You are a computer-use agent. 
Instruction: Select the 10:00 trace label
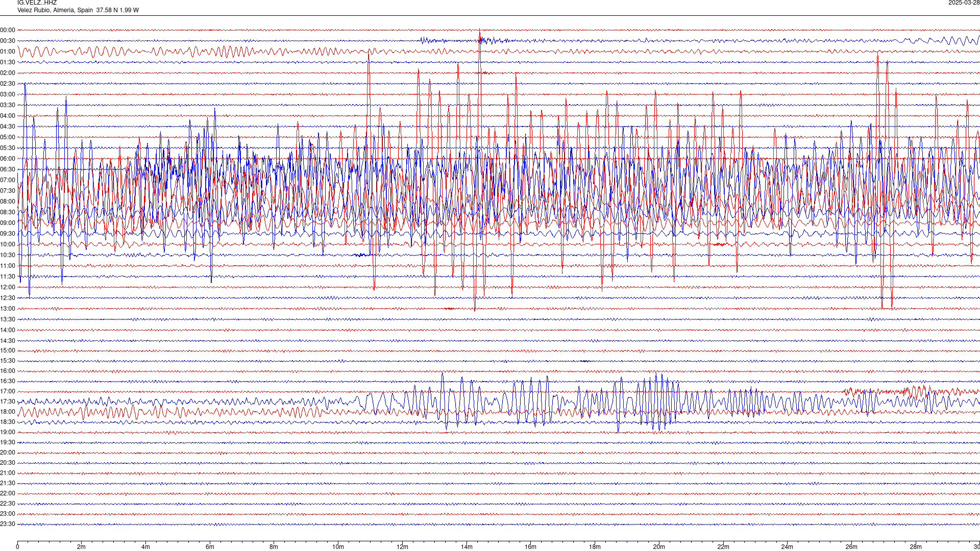point(8,244)
